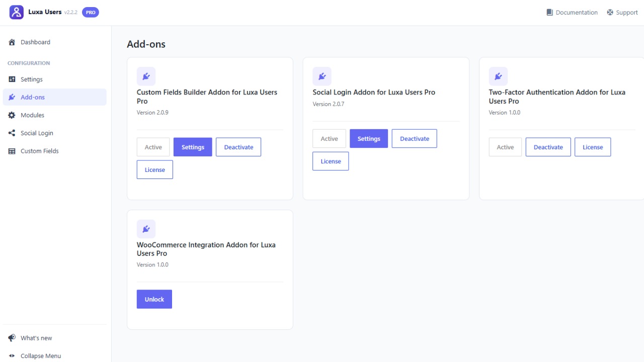Open the Modules sidebar item

(55, 115)
